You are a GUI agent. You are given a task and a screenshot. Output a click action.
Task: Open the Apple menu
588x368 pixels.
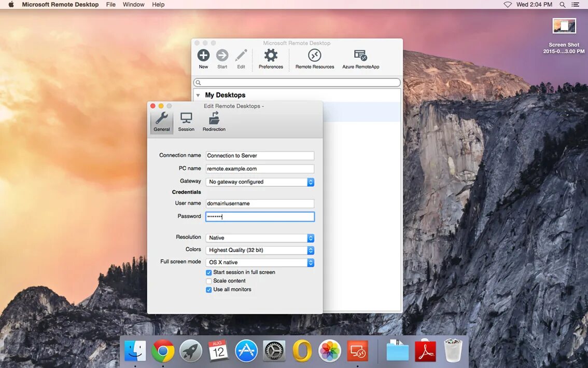11,5
